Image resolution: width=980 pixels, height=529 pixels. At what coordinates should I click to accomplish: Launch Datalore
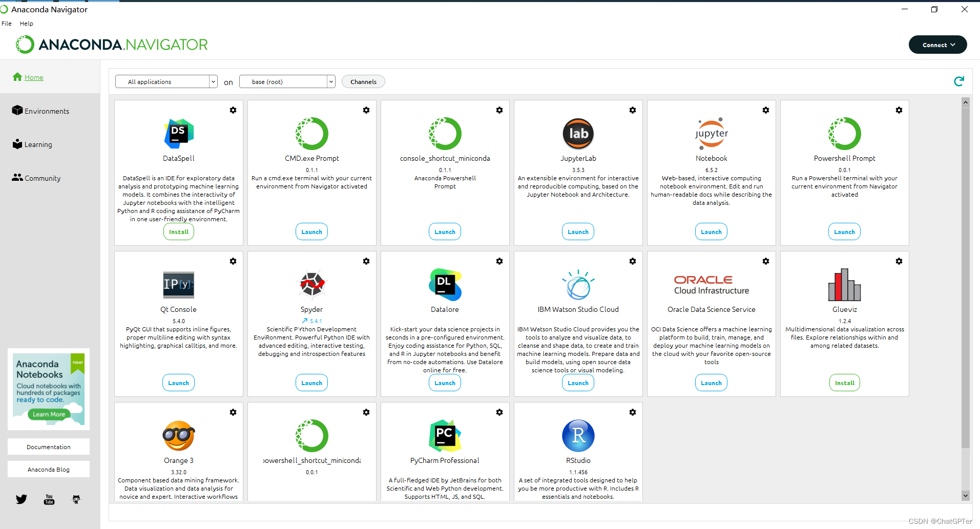tap(445, 383)
